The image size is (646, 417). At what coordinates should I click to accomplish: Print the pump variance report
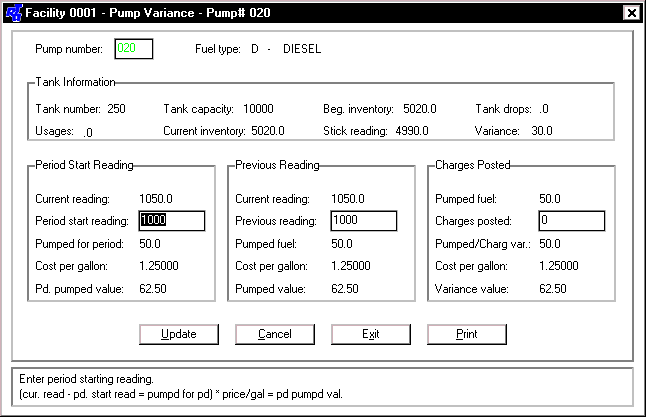coord(466,334)
